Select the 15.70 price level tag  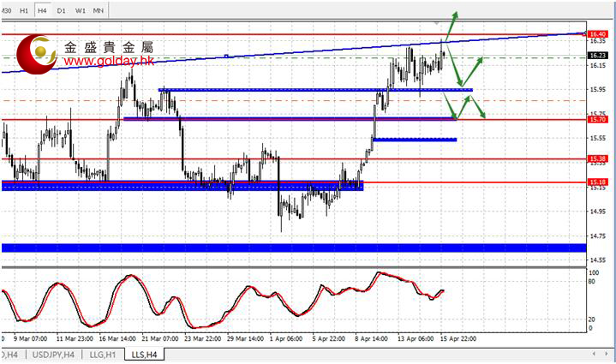coord(598,120)
